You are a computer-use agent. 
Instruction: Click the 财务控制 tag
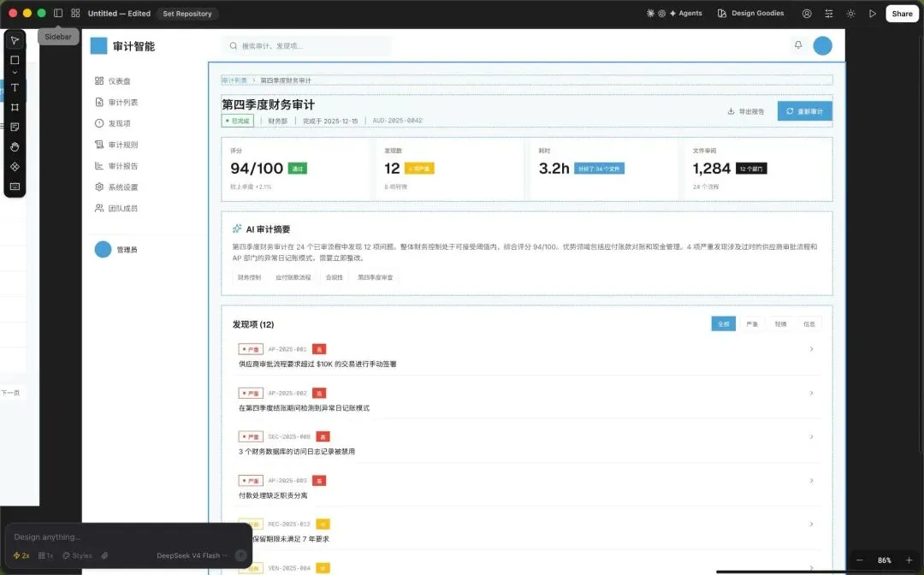point(249,277)
